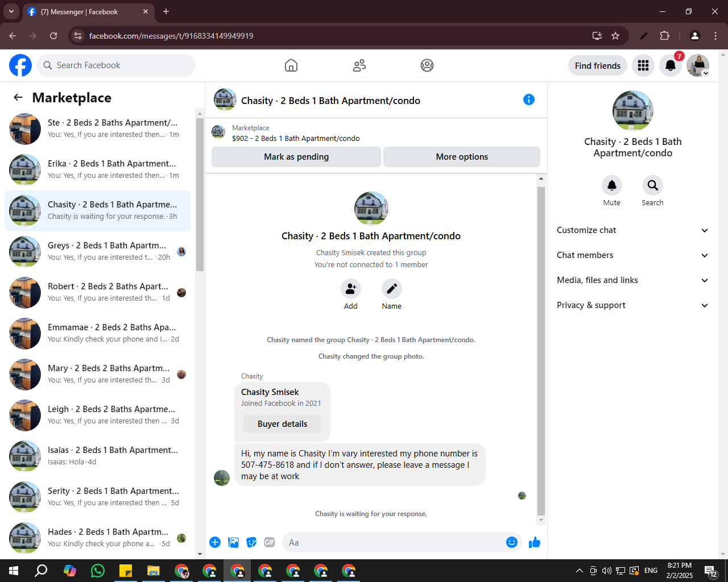Viewport: 728px width, 582px height.
Task: Open Facebook home via logo icon
Action: (x=20, y=65)
